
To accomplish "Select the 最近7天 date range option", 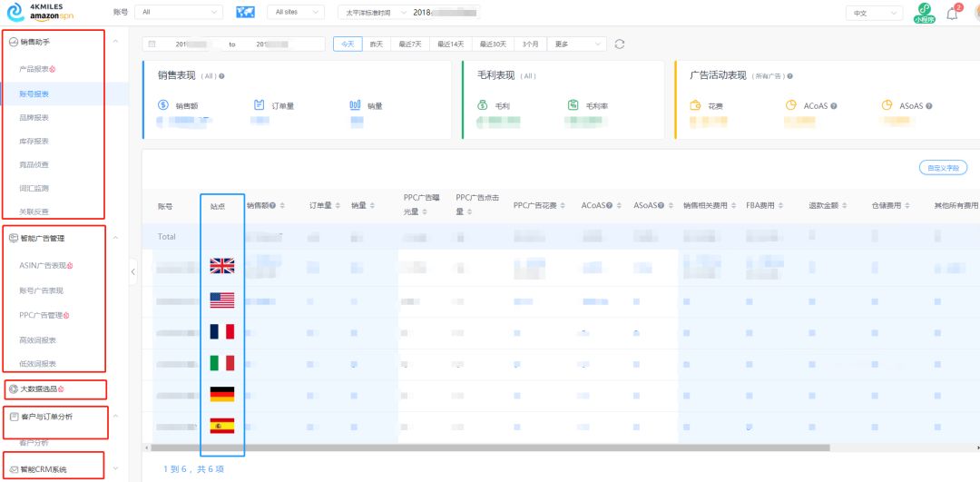I will 410,44.
